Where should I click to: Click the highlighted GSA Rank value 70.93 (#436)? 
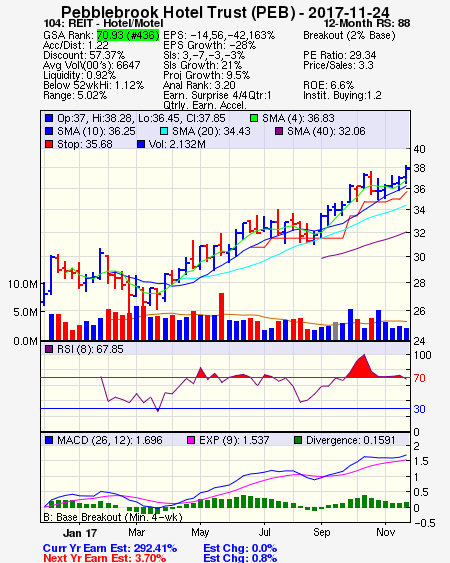128,35
